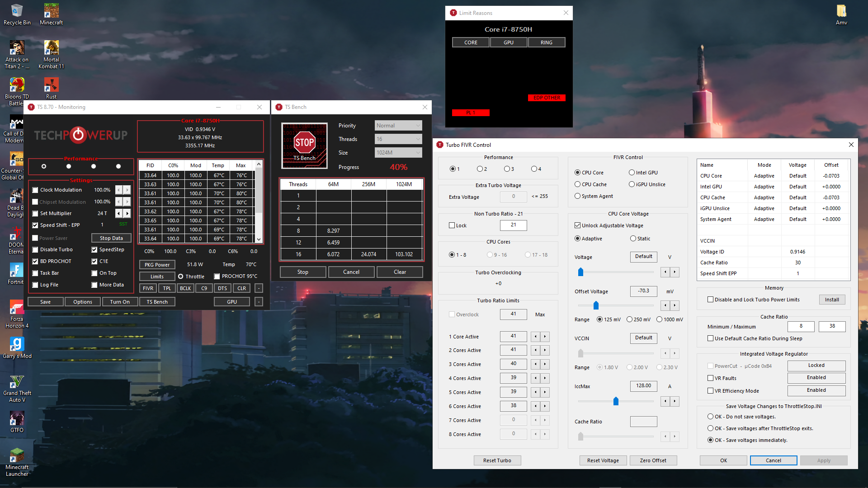Select the RING tab in Limit Reasons
The height and width of the screenshot is (488, 868).
[547, 42]
